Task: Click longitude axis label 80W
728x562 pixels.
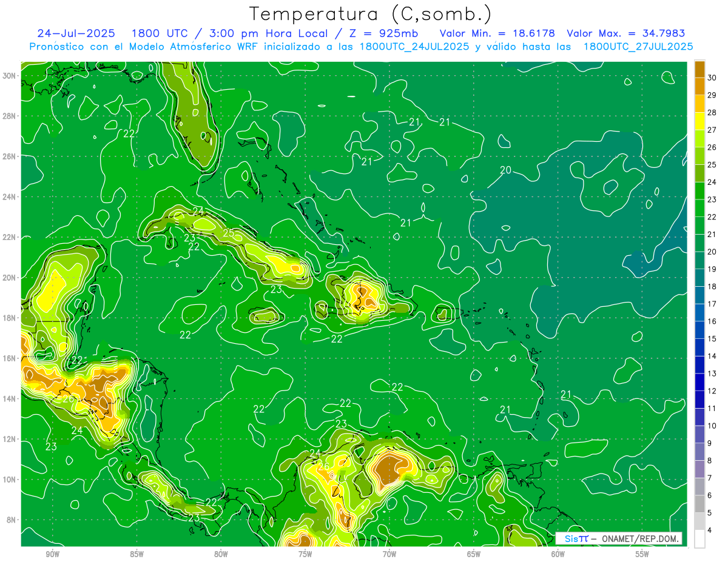Action: coord(221,554)
